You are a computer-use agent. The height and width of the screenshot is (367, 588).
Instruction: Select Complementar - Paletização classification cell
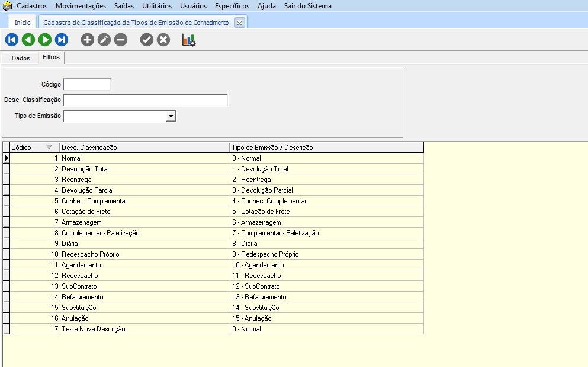click(144, 233)
